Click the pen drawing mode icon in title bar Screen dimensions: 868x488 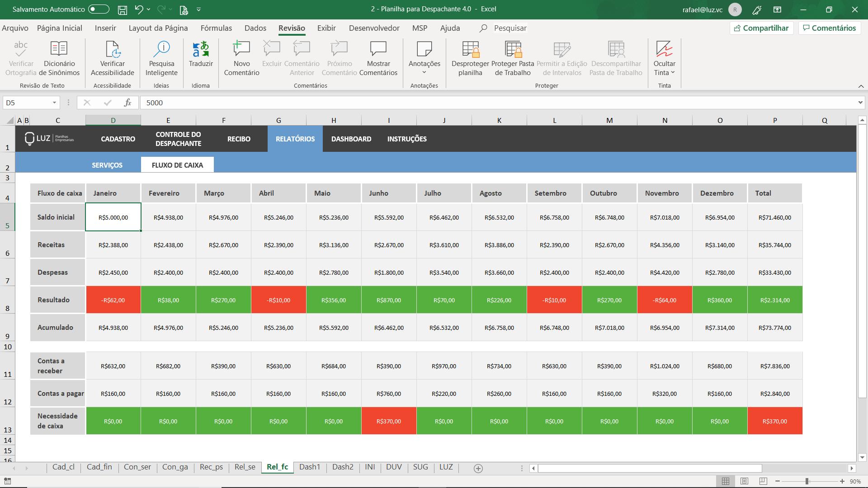[x=757, y=9]
